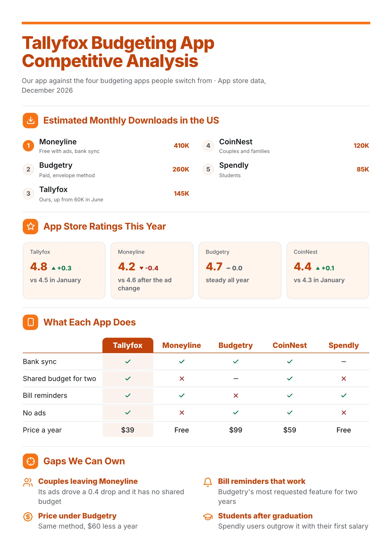
Task: Click the Tallyfox checkmark in Bank sync row
Action: pos(128,362)
